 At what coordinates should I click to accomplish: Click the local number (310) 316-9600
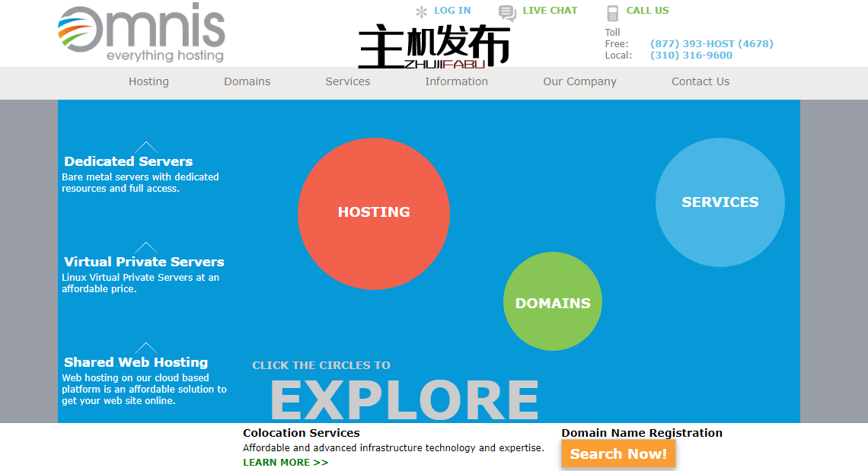tap(691, 55)
